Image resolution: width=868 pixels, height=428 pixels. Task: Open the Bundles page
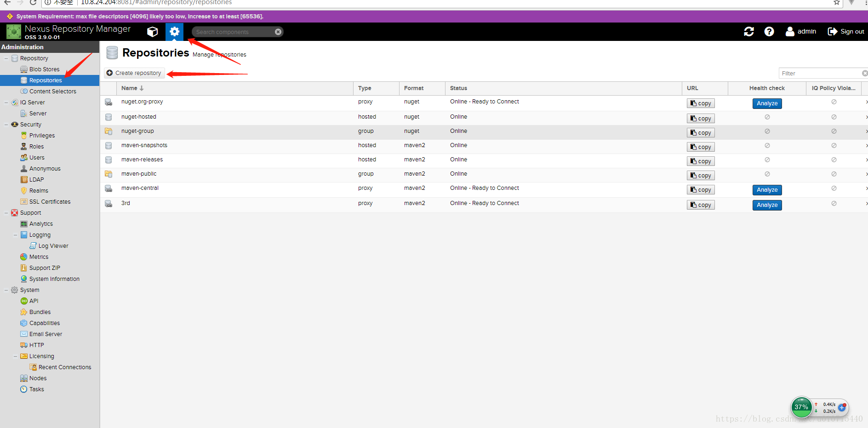click(40, 312)
